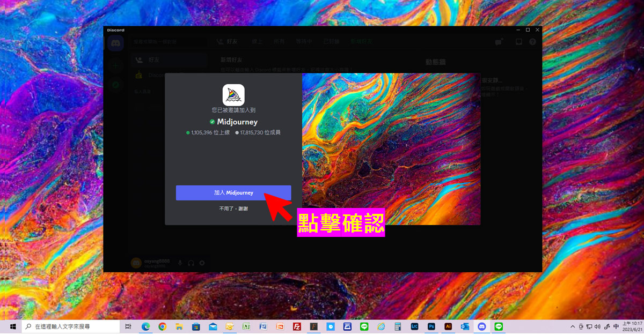Explore discoverable servers via the compass icon
The height and width of the screenshot is (335, 644).
(x=115, y=85)
